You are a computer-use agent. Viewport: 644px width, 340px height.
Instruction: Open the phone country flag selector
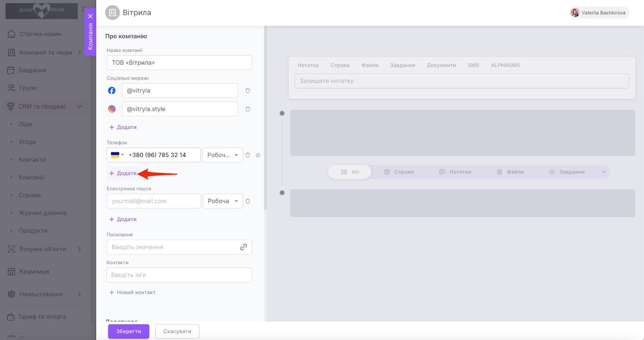click(117, 155)
